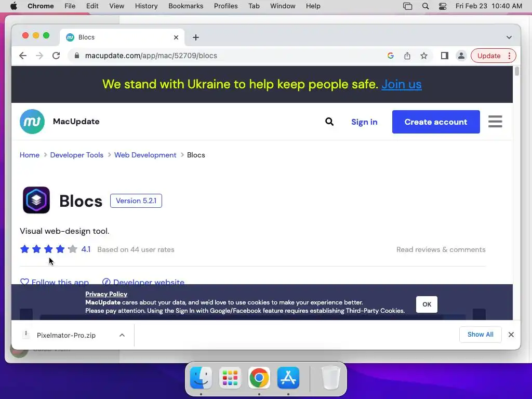Open the Tab menu
The width and height of the screenshot is (532, 399).
click(254, 6)
